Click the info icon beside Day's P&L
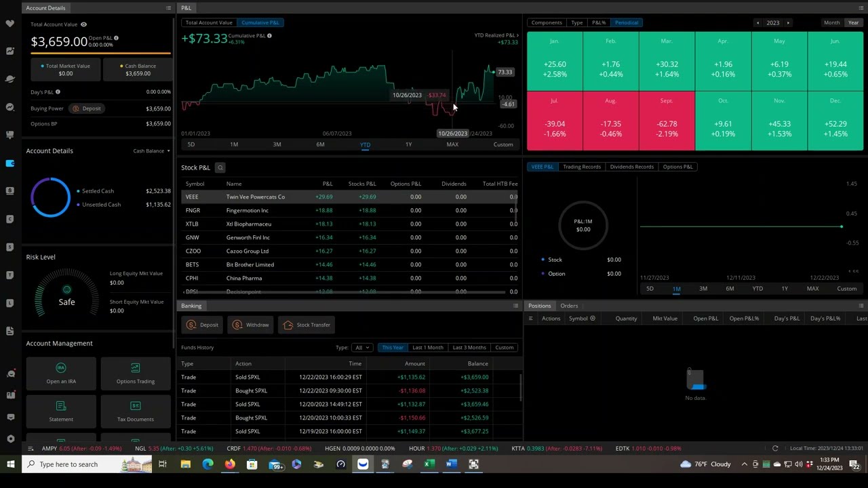 (x=58, y=91)
